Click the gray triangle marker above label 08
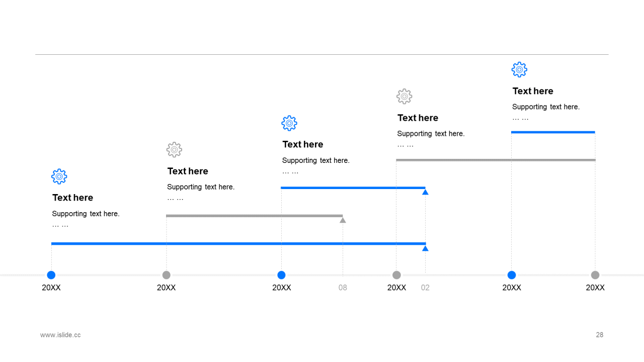Screen dimensions: 644x362 pyautogui.click(x=343, y=220)
